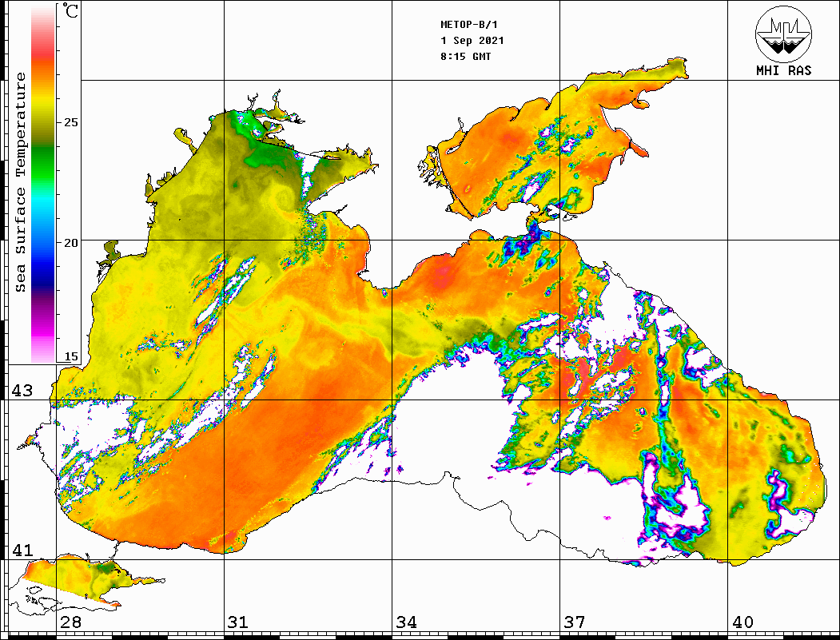Click the temperature color scale bar
Image resolution: width=840 pixels, height=640 pixels.
click(43, 183)
